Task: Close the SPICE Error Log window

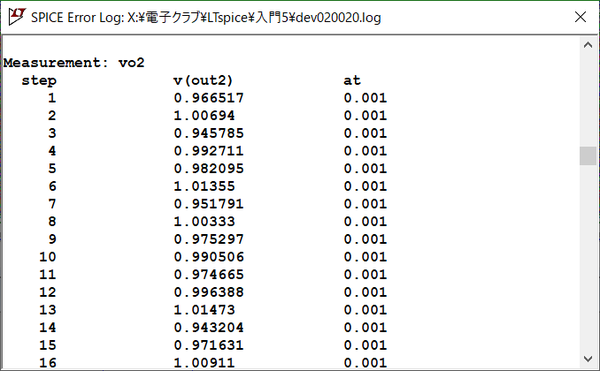Action: (580, 17)
